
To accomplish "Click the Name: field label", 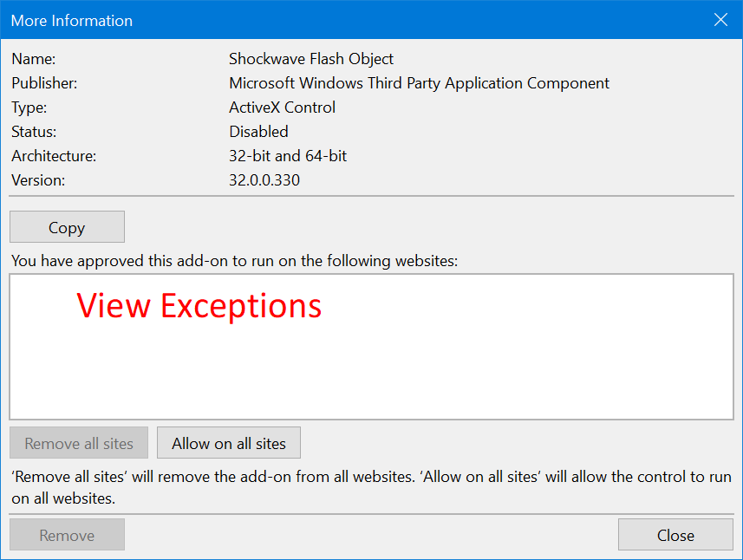I will tap(33, 59).
